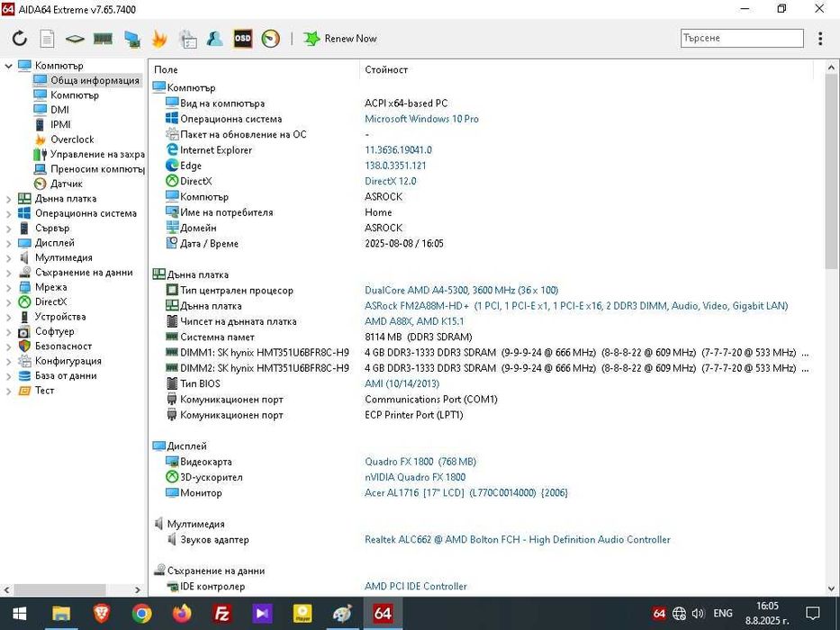Click the Refresh toolbar icon
This screenshot has height=630, width=840.
coord(20,39)
